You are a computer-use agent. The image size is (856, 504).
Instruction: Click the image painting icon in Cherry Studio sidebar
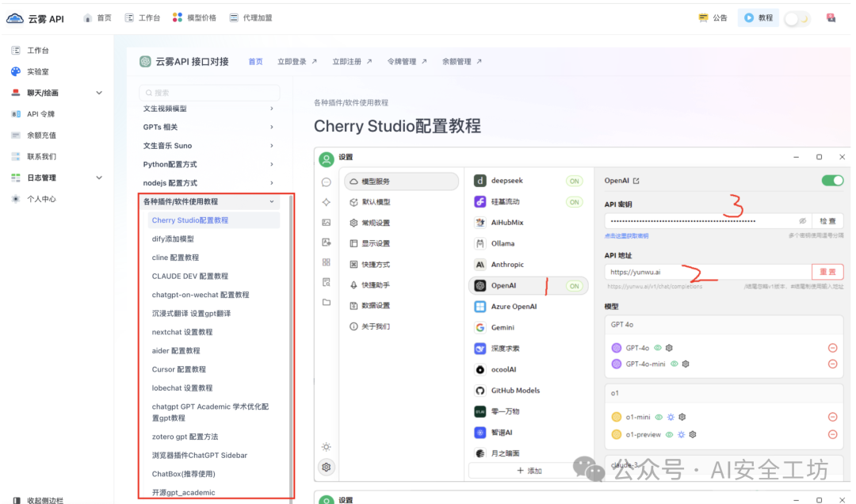327,222
